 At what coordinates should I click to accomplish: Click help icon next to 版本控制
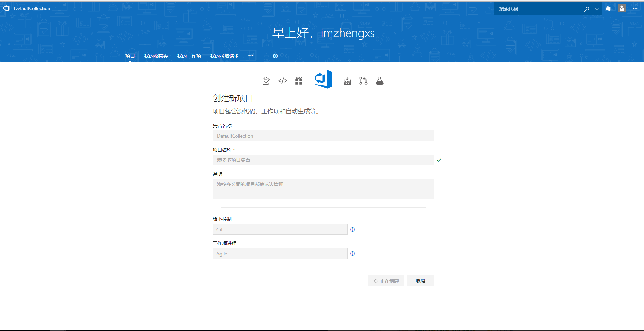coord(353,230)
